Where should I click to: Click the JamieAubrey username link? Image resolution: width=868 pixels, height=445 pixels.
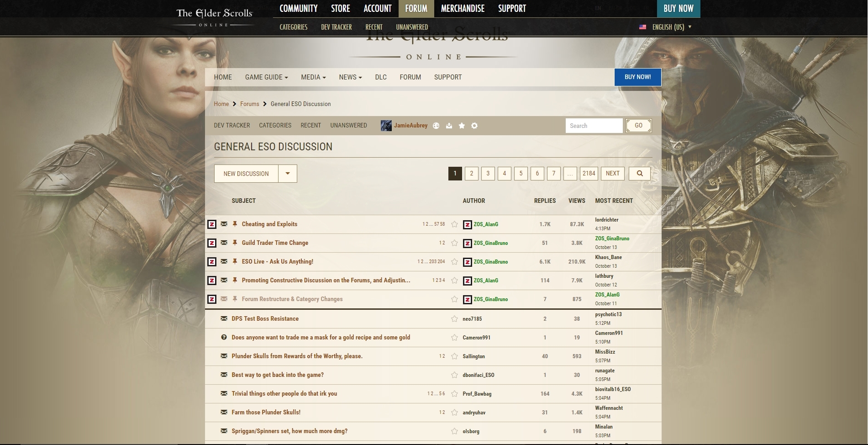pyautogui.click(x=410, y=125)
